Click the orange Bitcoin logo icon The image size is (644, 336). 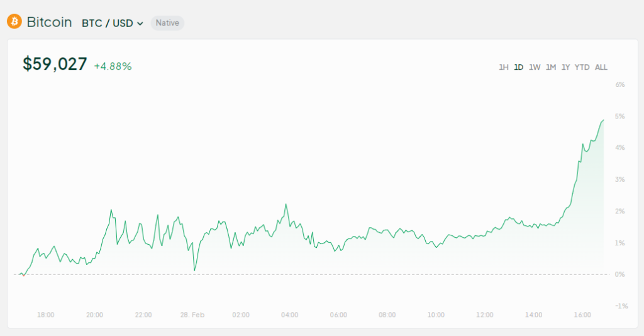(x=14, y=22)
